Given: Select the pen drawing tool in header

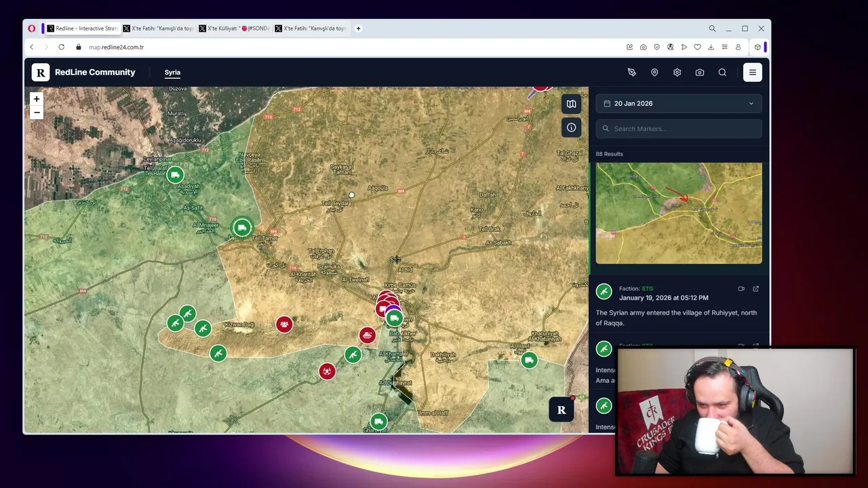Looking at the screenshot, I should click(x=631, y=73).
